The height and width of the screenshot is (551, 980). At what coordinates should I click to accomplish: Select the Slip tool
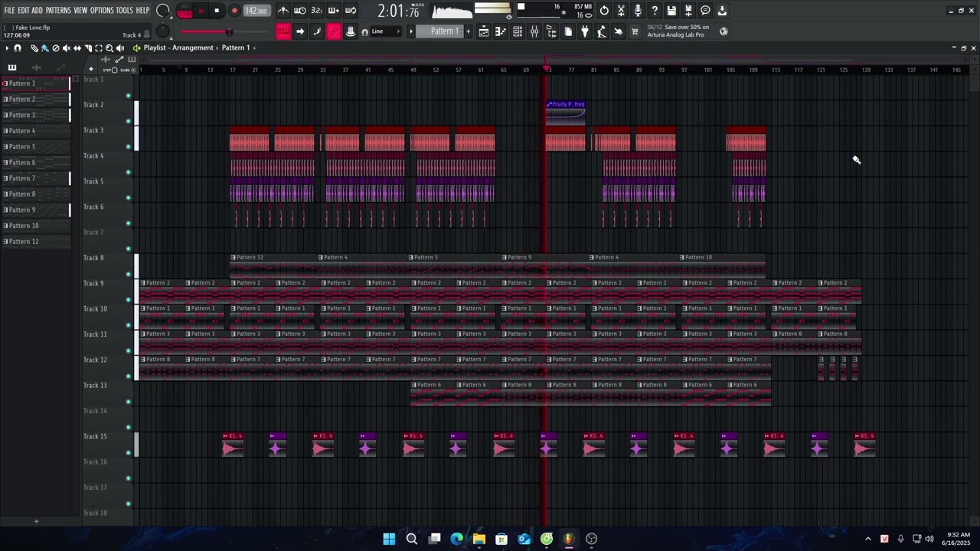click(77, 48)
